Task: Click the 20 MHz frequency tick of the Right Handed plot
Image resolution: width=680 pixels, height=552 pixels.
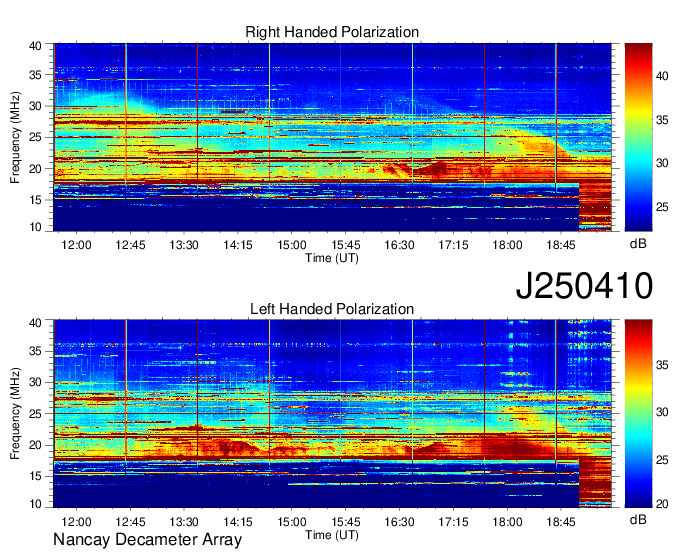Action: tap(36, 169)
